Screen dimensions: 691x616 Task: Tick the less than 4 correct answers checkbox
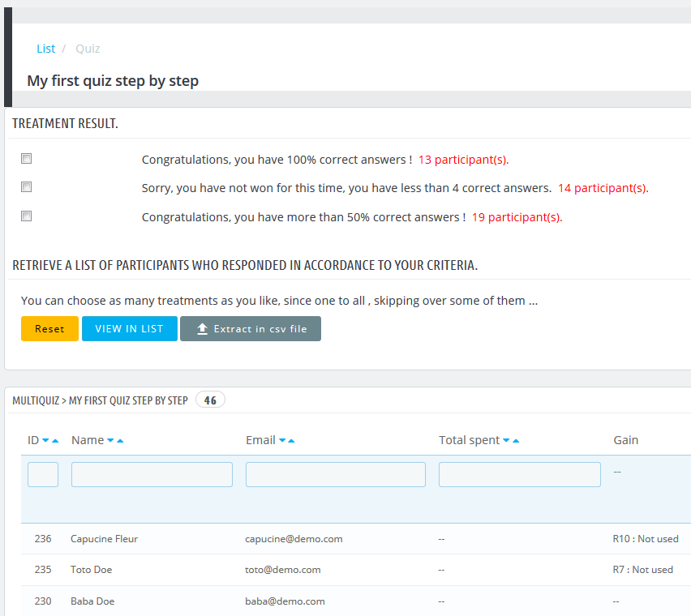coord(27,187)
